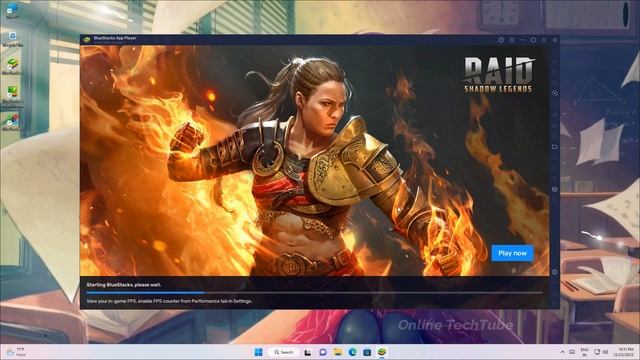
Task: Open the Chat app on taskbar
Action: pos(323,352)
